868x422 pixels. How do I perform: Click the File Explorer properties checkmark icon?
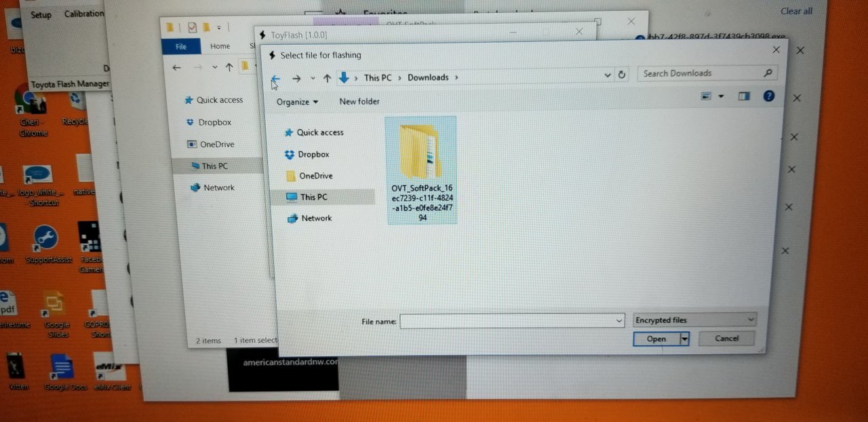coord(193,27)
